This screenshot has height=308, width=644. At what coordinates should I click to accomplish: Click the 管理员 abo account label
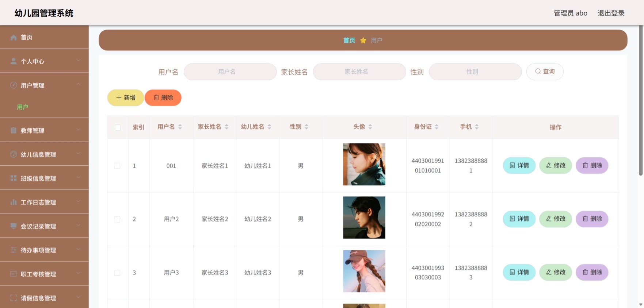[x=571, y=13]
